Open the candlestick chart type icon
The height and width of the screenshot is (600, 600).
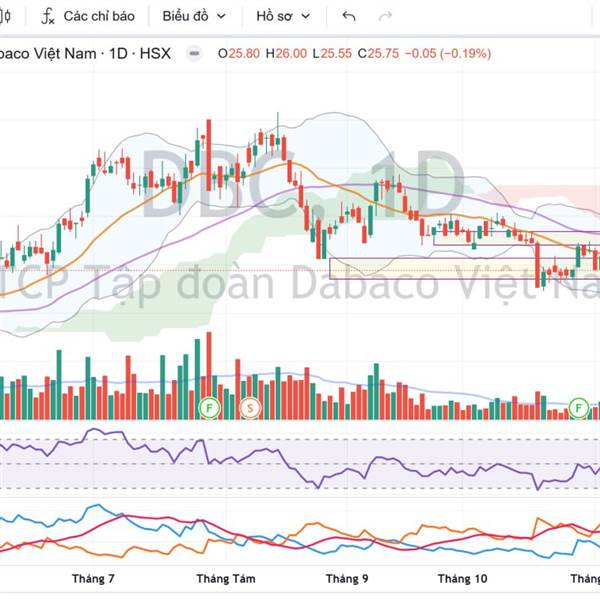[x=5, y=16]
